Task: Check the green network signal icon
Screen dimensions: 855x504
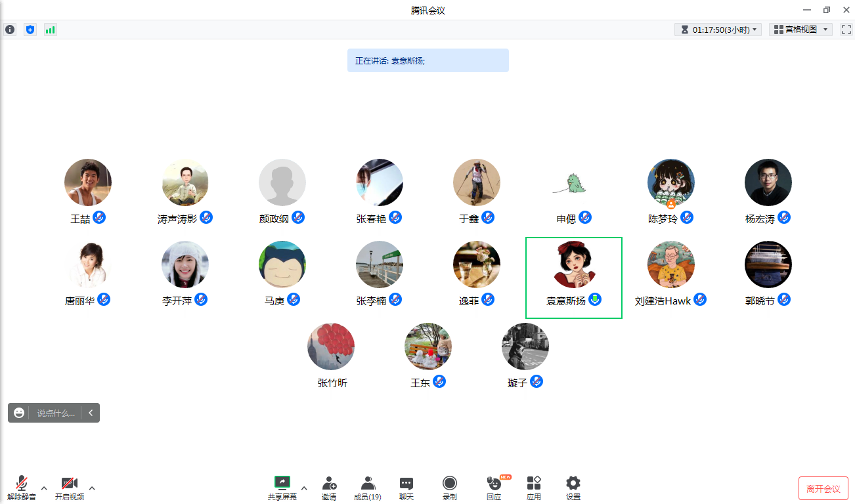Action: (x=50, y=30)
